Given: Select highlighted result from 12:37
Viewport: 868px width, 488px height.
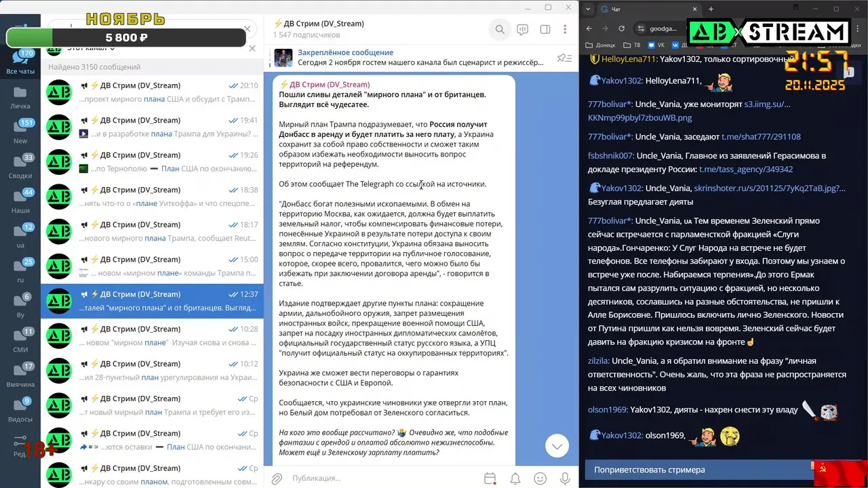Looking at the screenshot, I should (x=152, y=301).
